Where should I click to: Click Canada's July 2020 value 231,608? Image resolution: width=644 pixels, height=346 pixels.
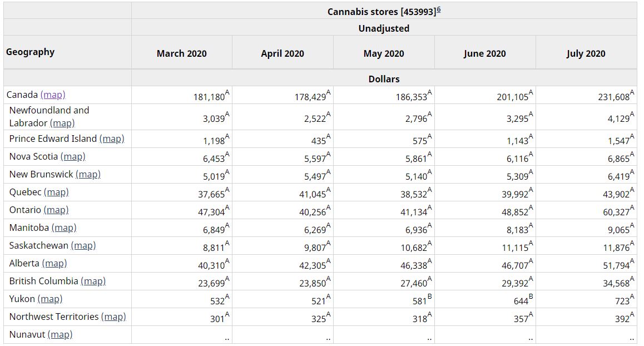click(x=614, y=97)
